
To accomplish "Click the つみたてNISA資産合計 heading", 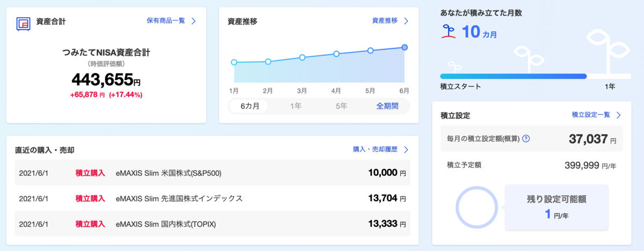I will [106, 53].
